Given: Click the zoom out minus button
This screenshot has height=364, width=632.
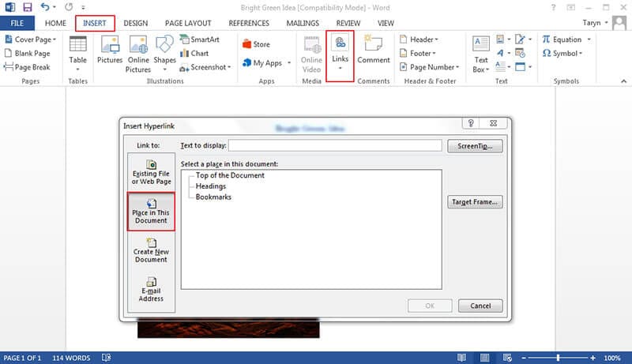Looking at the screenshot, I should coord(524,358).
